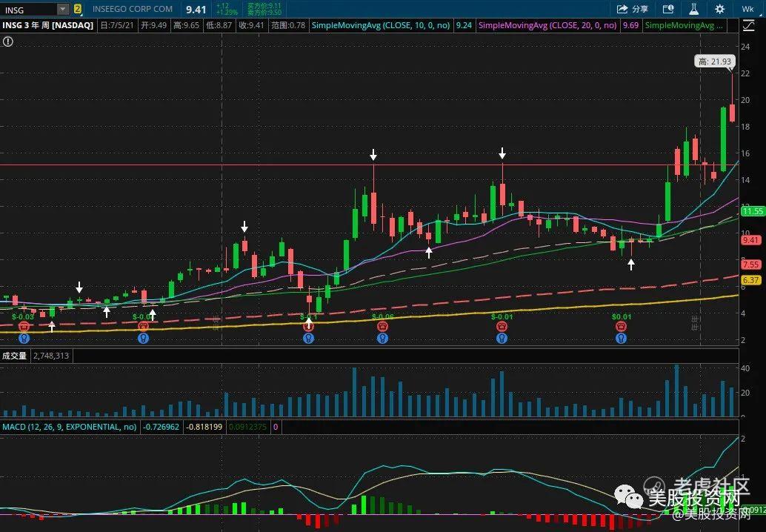Click the 10-period SMA value 9.24

click(464, 25)
